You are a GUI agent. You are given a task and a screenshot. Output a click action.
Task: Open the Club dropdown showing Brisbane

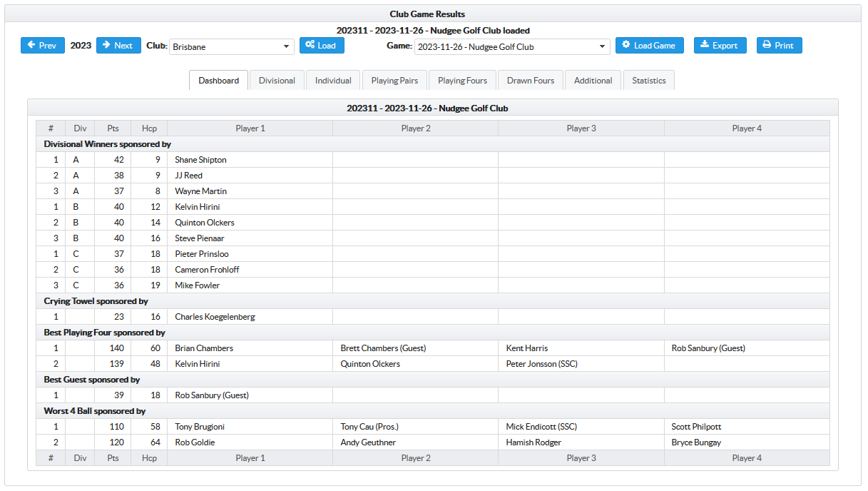(x=232, y=47)
